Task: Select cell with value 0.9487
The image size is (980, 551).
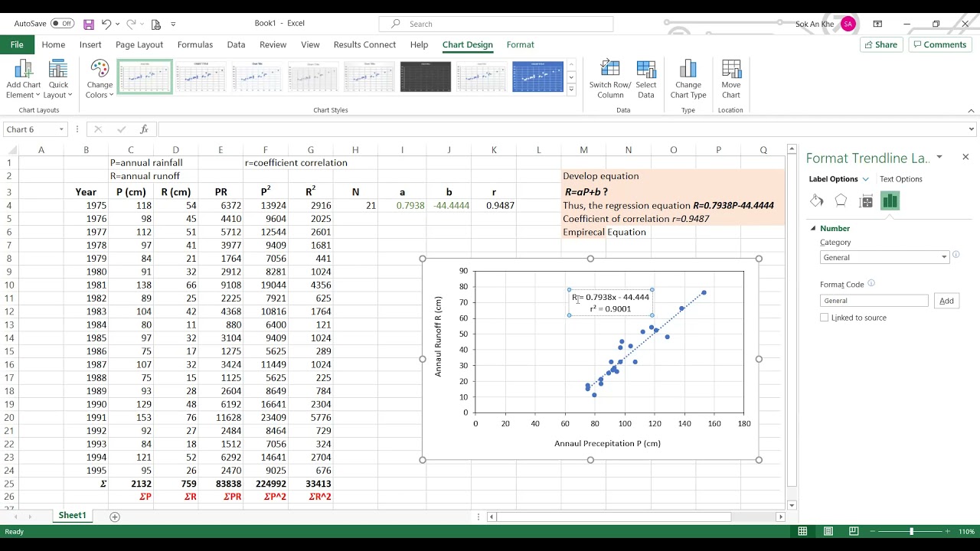Action: tap(494, 205)
